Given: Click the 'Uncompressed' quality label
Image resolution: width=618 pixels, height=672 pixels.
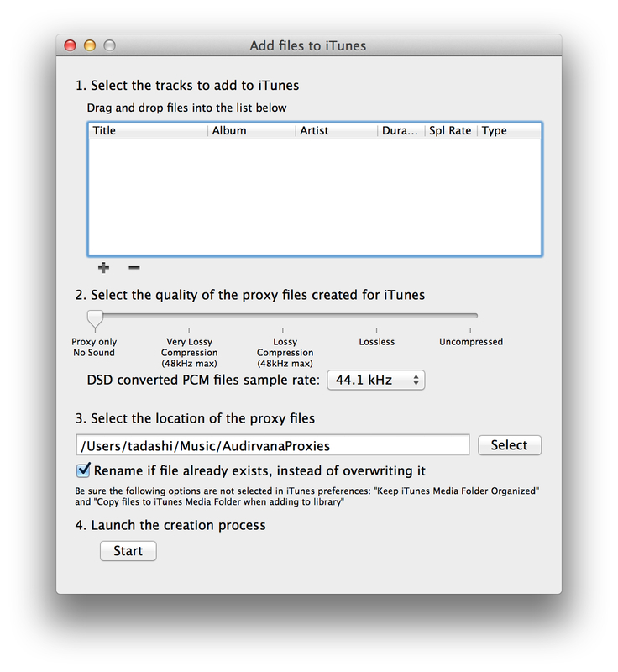Looking at the screenshot, I should 471,342.
